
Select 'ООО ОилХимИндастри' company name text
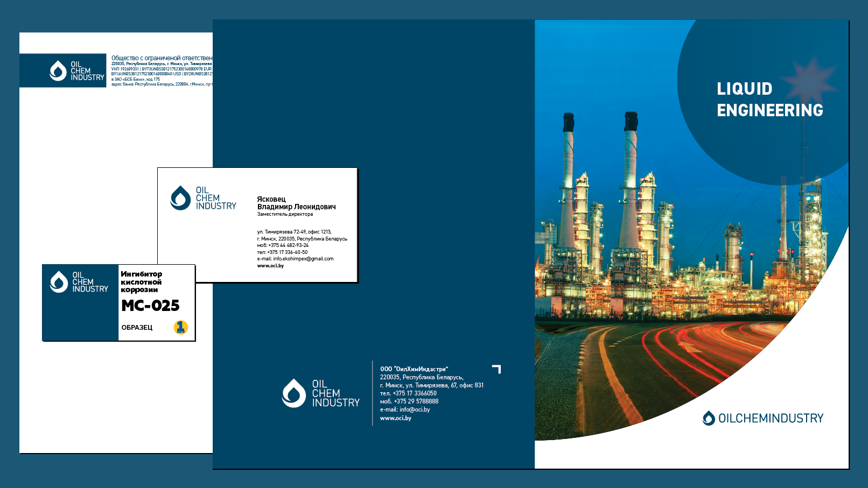tap(414, 369)
